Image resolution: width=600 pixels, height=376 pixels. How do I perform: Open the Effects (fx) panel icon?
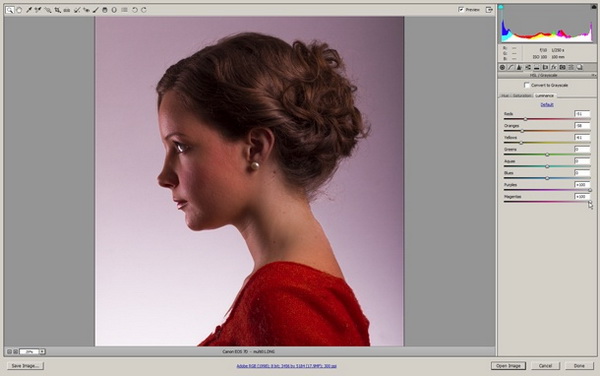pyautogui.click(x=554, y=67)
